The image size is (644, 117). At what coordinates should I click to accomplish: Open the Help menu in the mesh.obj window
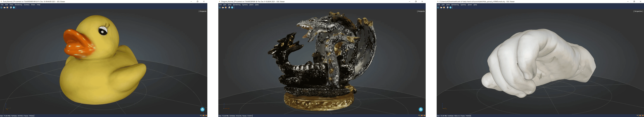[x=475, y=5]
